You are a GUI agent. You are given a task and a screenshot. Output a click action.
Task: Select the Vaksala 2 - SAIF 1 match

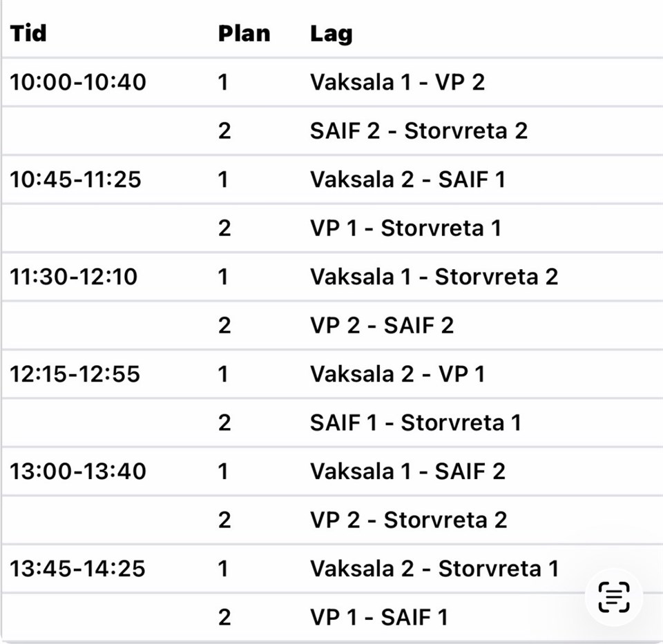pos(407,179)
